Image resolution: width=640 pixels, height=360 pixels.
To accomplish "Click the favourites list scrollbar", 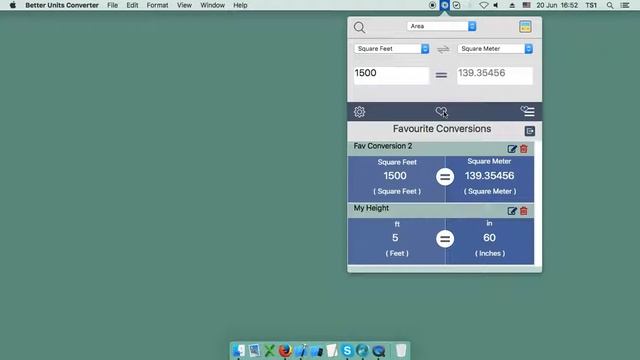I will 538,203.
